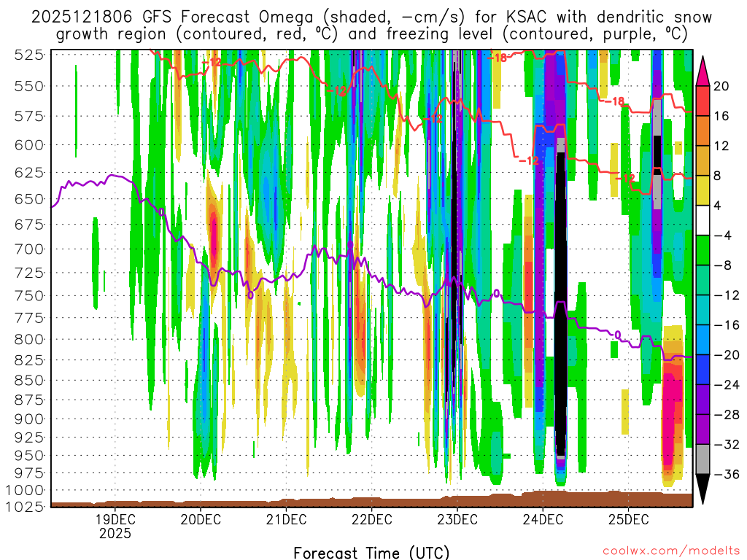747x560 pixels.
Task: Click the 975 pressure level label
Action: [x=29, y=472]
